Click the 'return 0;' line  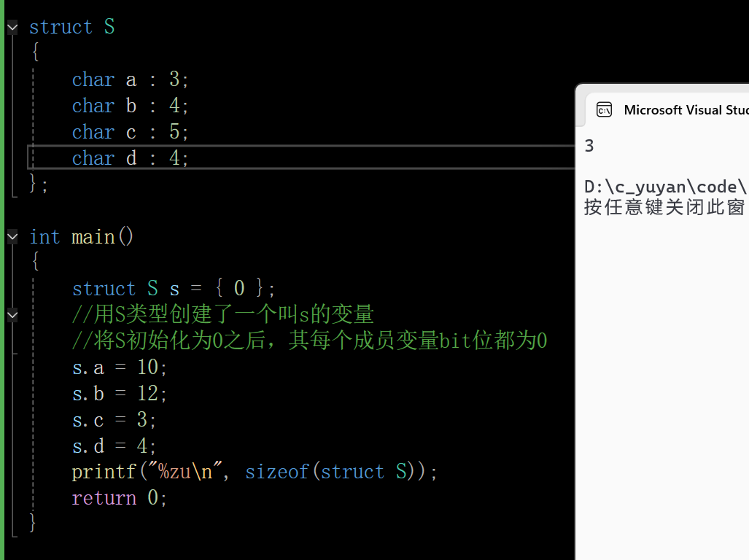120,499
